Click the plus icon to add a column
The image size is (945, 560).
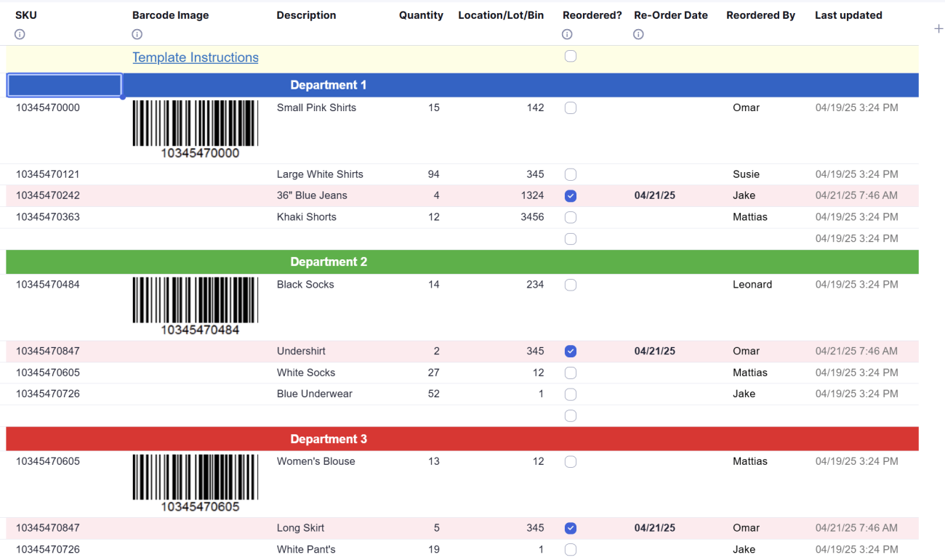coord(938,29)
